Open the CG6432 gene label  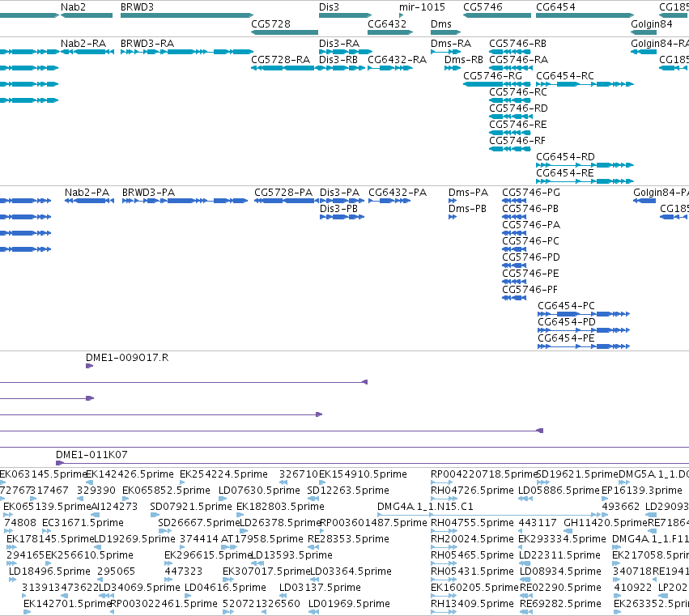pyautogui.click(x=387, y=23)
